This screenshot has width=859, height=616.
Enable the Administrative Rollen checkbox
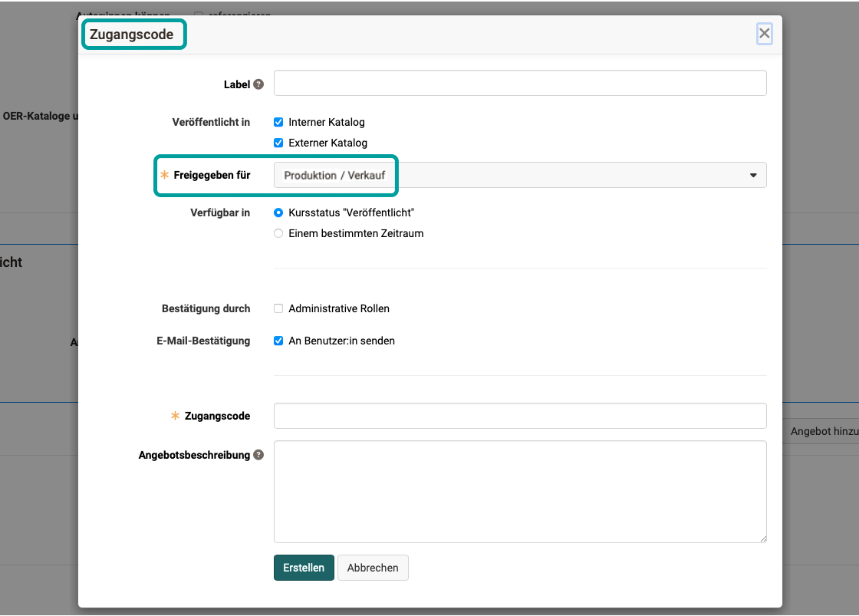(278, 308)
